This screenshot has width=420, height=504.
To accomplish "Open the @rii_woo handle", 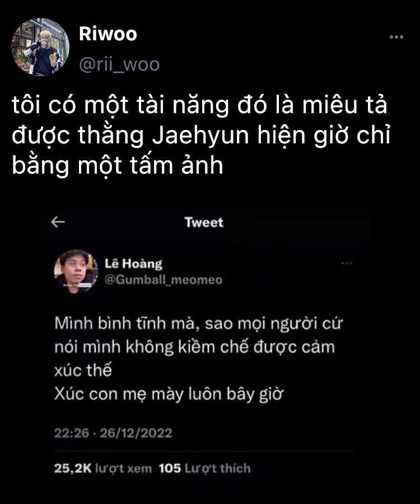I will (x=119, y=64).
